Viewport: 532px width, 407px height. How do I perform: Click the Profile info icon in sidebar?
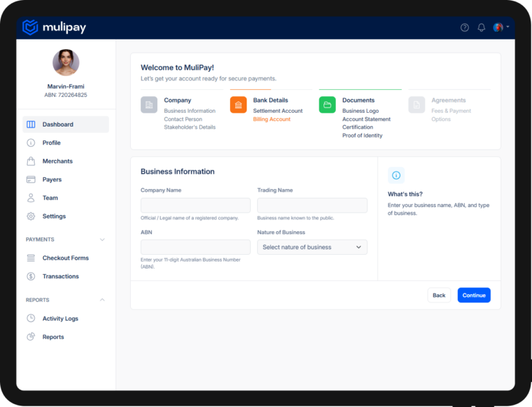tap(31, 143)
